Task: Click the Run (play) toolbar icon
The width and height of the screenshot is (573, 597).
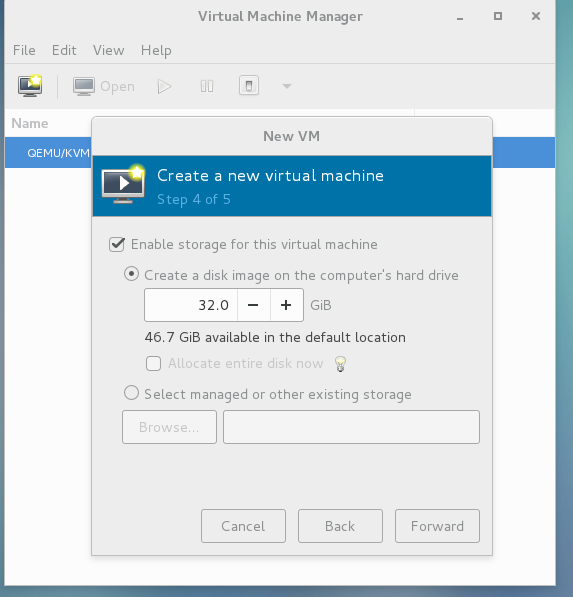Action: [164, 86]
